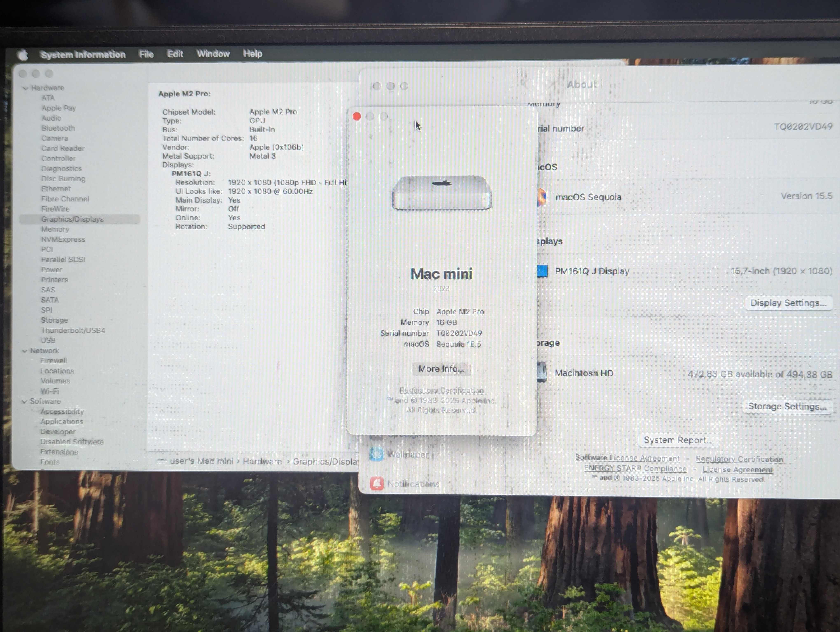
Task: Open the File menu
Action: (146, 54)
